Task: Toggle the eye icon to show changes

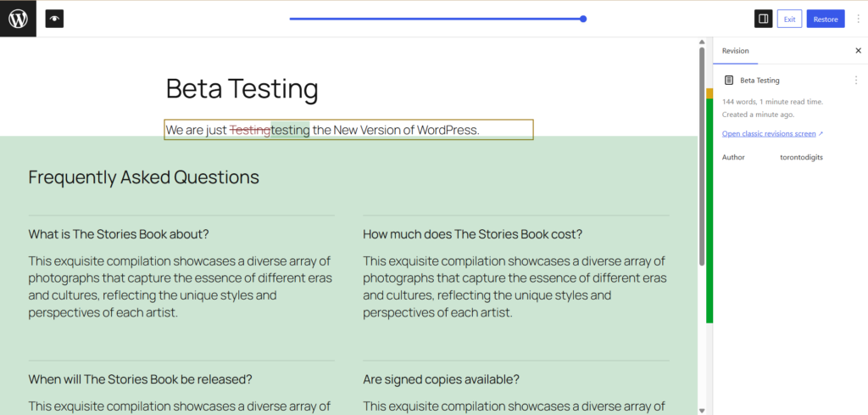Action: point(54,19)
